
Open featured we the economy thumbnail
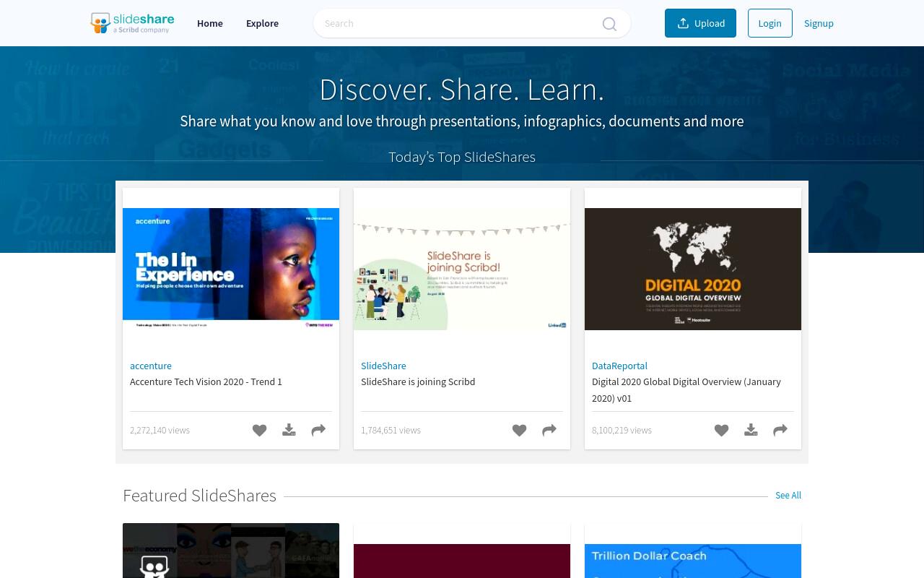pyautogui.click(x=231, y=551)
